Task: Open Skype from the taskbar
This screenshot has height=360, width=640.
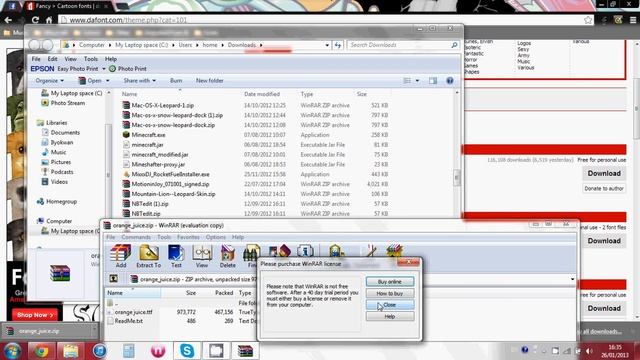Action: point(187,351)
